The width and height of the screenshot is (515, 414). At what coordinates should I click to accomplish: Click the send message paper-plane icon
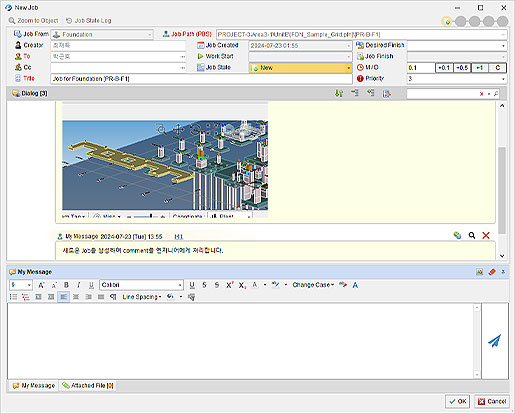click(x=495, y=341)
